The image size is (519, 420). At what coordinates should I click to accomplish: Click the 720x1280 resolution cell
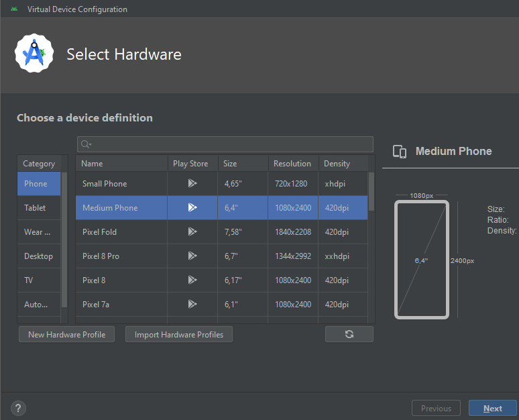click(x=293, y=184)
